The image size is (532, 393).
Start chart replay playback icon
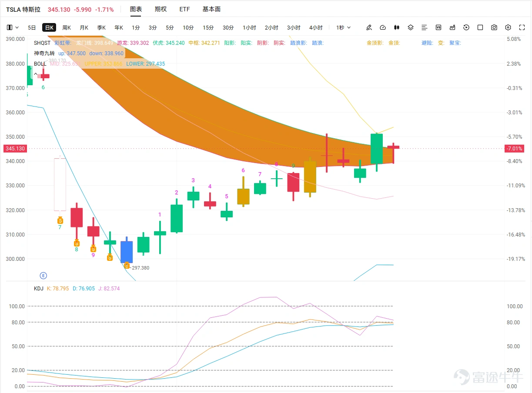click(x=466, y=27)
